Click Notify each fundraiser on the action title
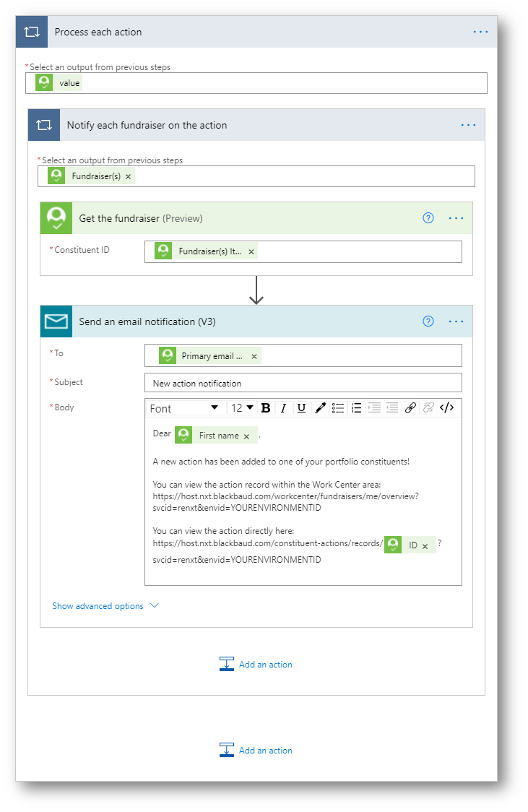The width and height of the screenshot is (528, 812). pyautogui.click(x=147, y=125)
